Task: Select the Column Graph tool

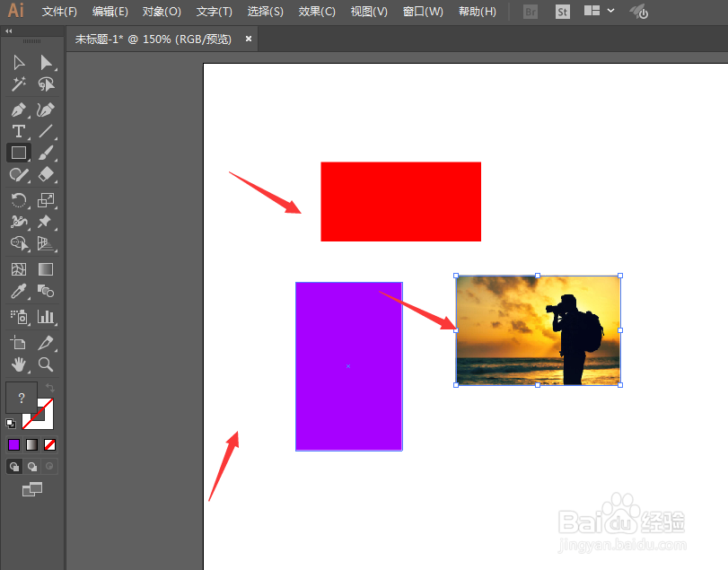Action: pos(45,317)
